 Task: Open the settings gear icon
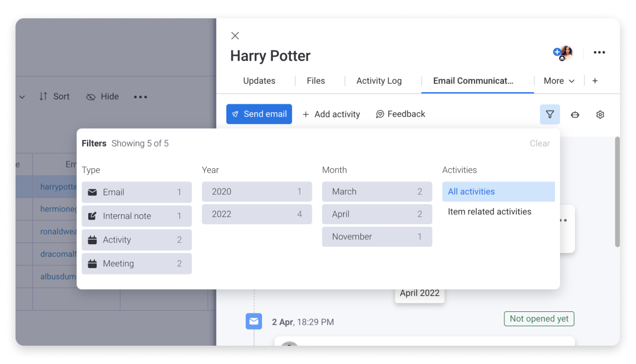[x=600, y=115]
